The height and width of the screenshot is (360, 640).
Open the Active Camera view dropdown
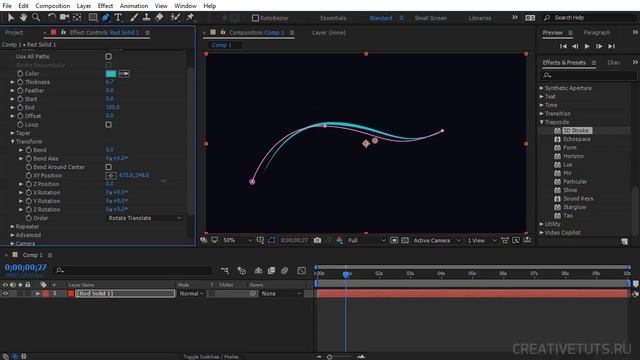click(437, 240)
